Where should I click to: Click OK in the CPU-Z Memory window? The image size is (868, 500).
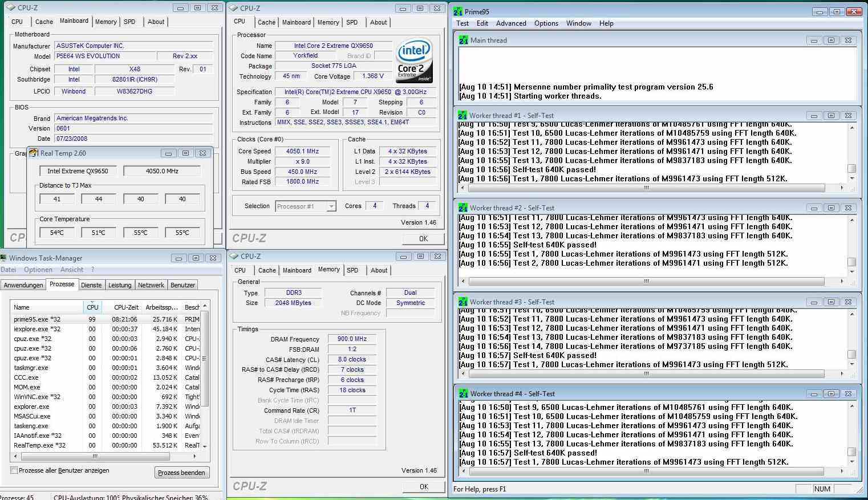coord(424,487)
